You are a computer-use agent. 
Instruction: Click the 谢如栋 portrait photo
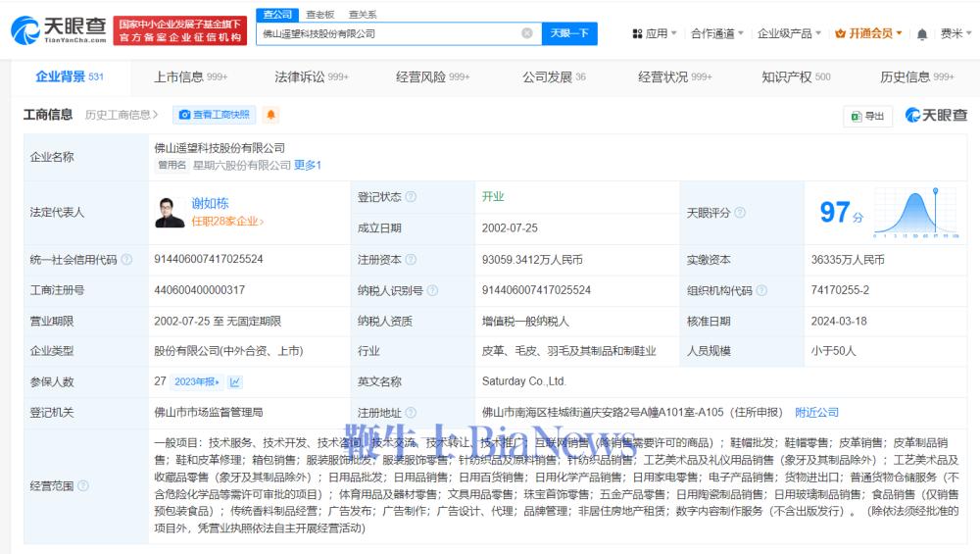[170, 213]
